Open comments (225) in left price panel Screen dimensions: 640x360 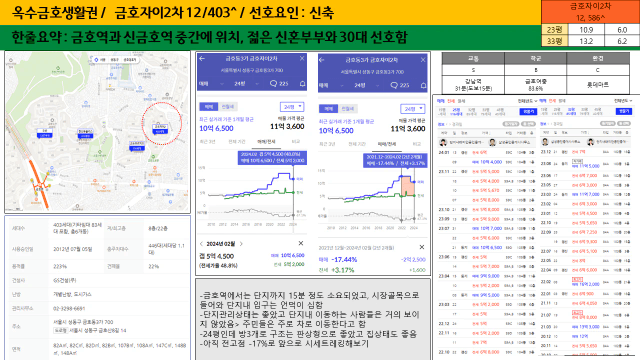pyautogui.click(x=279, y=84)
